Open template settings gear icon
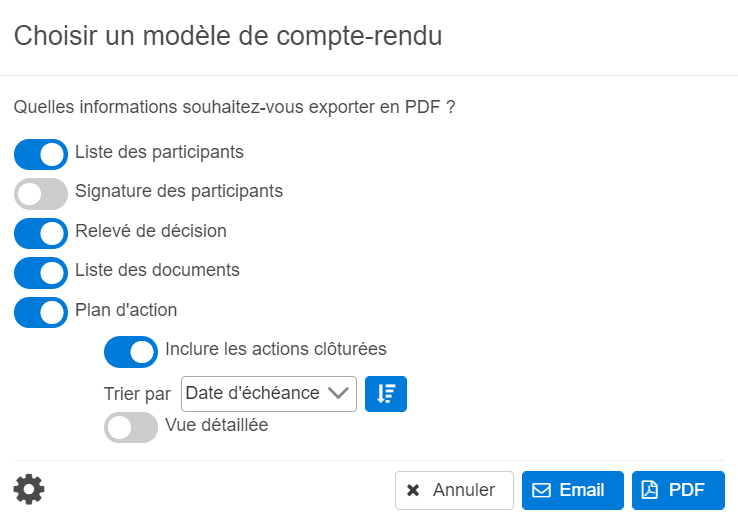Viewport: 738px width, 523px height. click(x=29, y=489)
